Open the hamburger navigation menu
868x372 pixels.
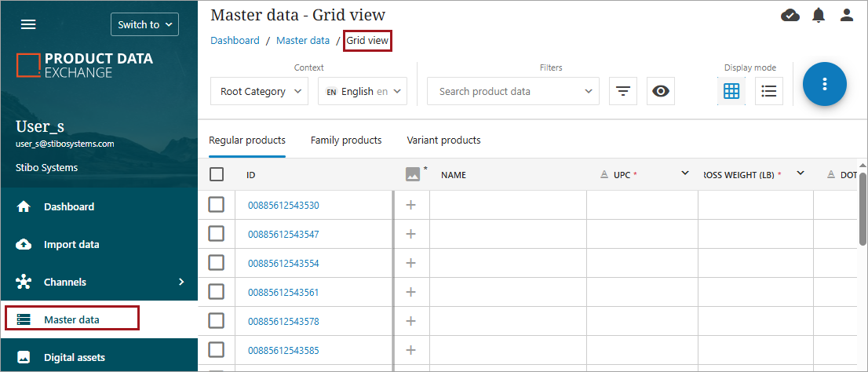point(28,24)
